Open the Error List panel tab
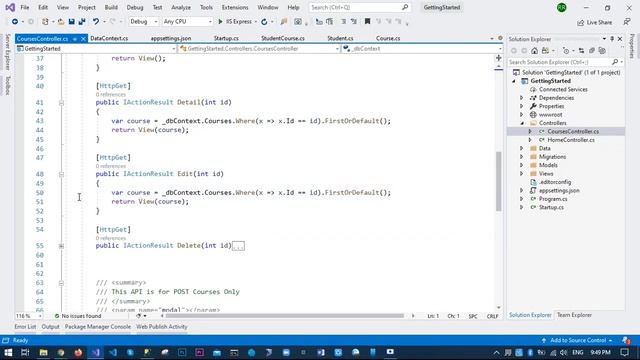This screenshot has height=360, width=640. (25, 327)
